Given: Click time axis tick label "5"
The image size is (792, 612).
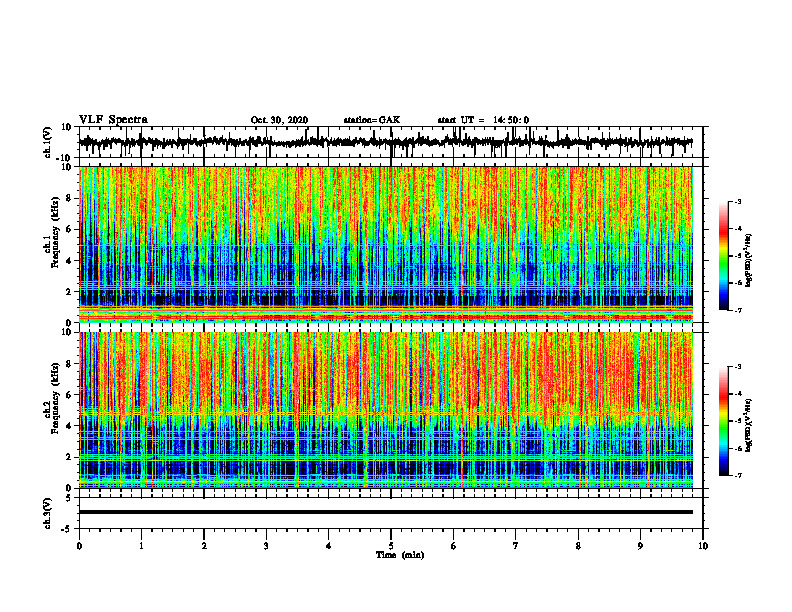Looking at the screenshot, I should click(x=391, y=546).
